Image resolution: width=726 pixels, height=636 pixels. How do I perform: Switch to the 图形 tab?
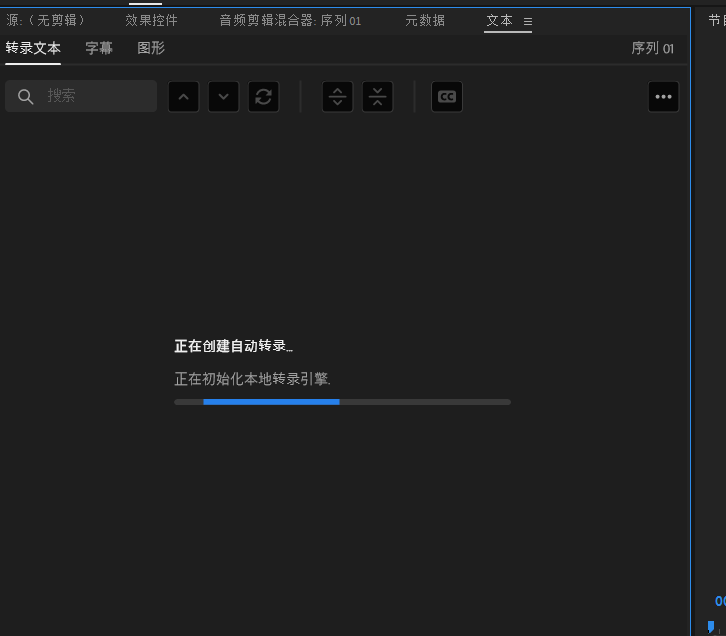pyautogui.click(x=151, y=48)
